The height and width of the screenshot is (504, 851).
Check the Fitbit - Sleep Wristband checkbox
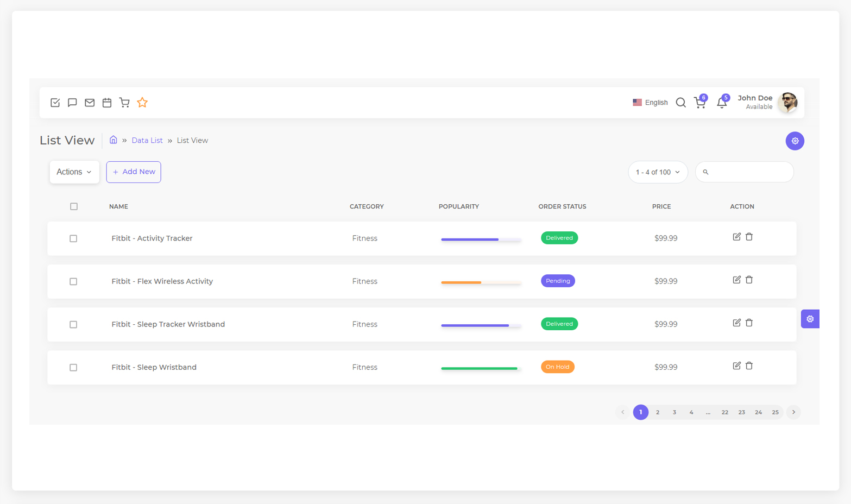click(x=73, y=367)
